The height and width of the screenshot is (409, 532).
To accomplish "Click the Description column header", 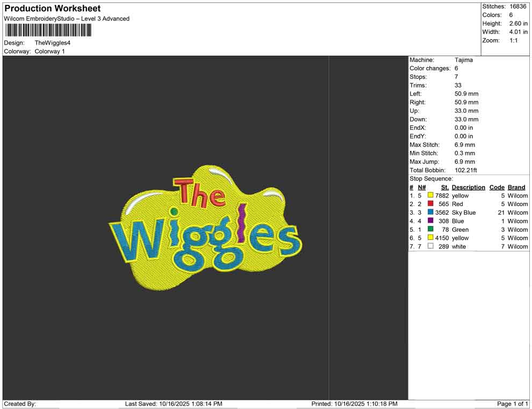I will point(468,187).
